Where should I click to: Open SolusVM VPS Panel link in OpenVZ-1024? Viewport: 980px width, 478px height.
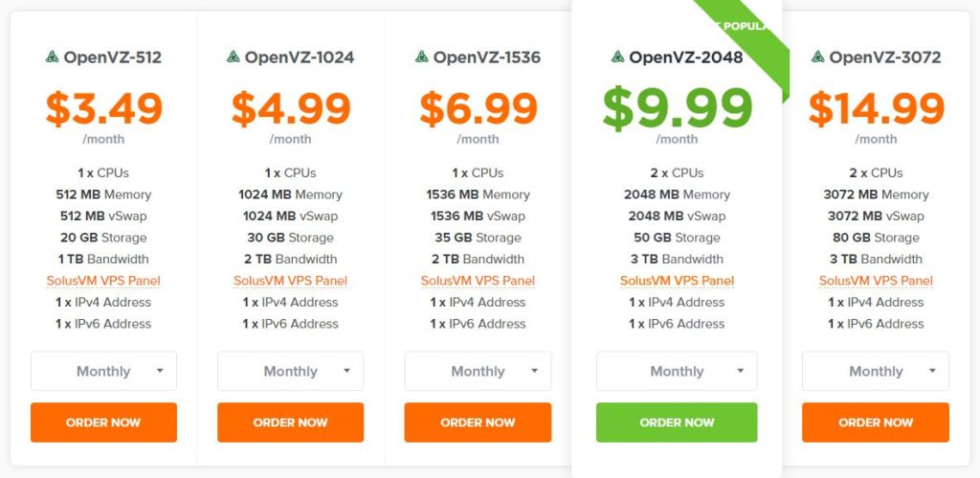[x=291, y=281]
